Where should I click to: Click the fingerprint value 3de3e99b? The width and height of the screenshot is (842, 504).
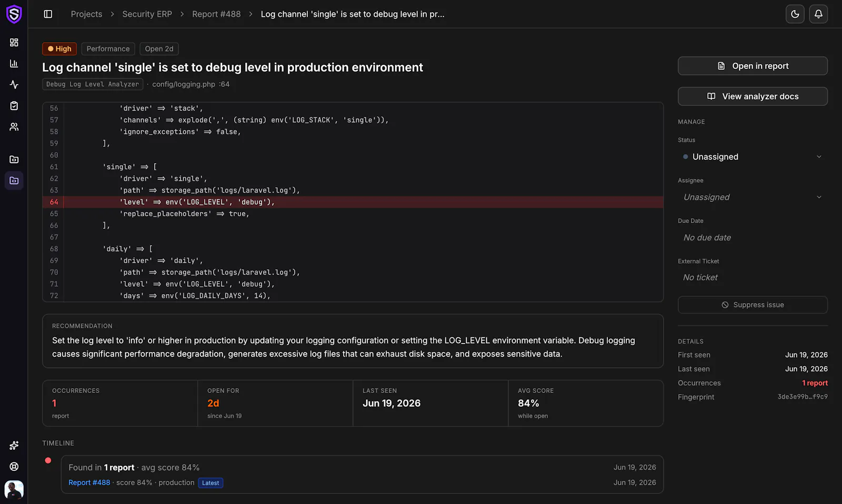coord(803,397)
